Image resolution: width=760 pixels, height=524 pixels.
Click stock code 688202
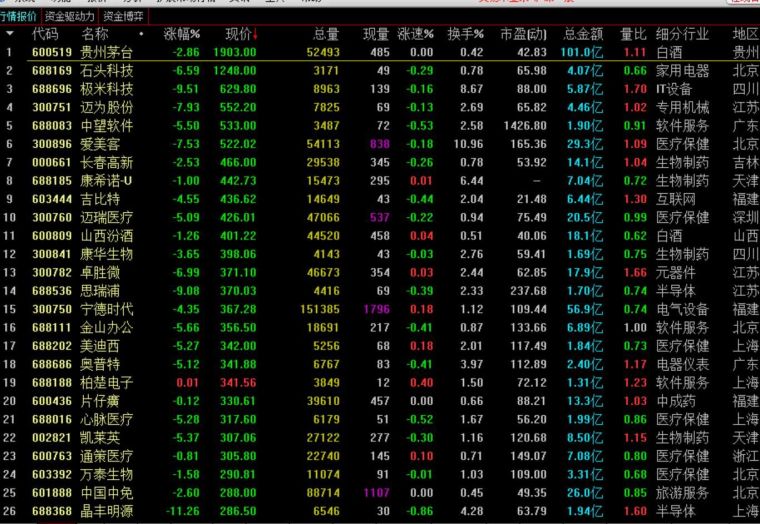click(x=52, y=346)
